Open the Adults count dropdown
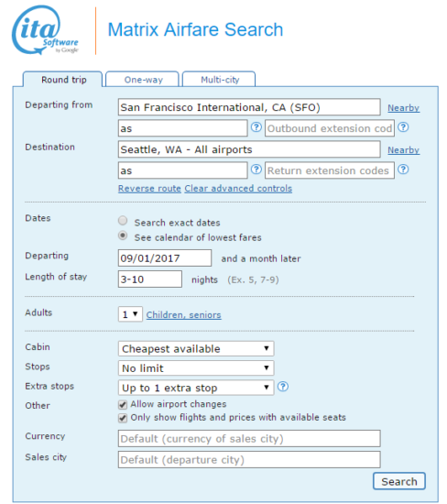This screenshot has height=504, width=447. tap(130, 314)
